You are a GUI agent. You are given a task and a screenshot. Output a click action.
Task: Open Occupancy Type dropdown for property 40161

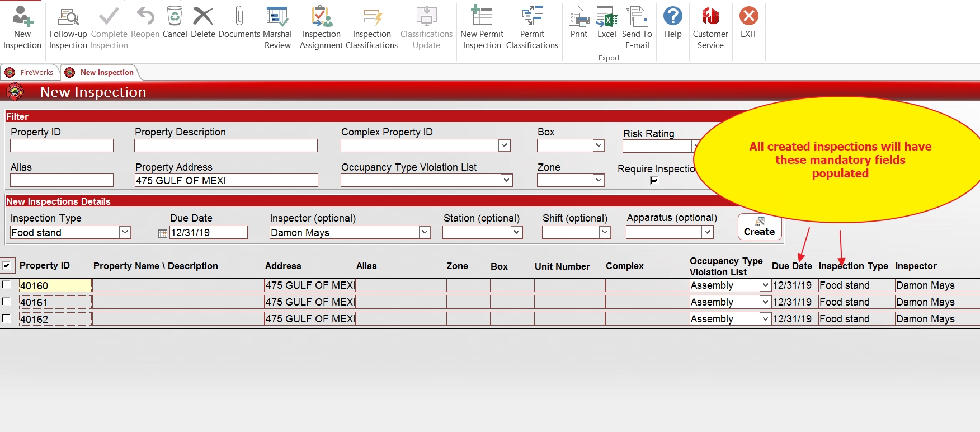[765, 302]
